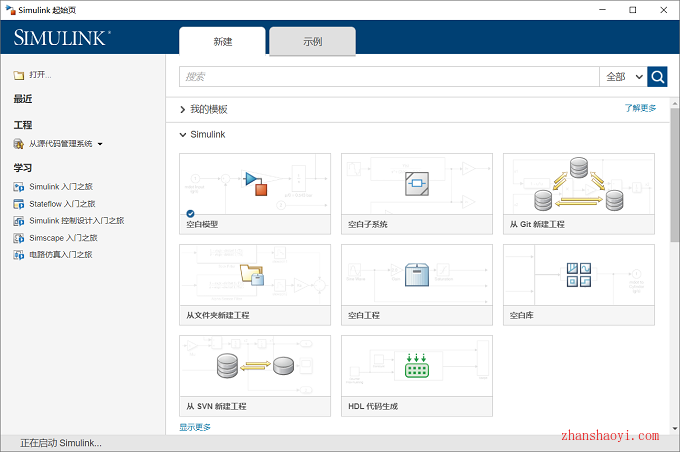
Task: Click the 学习 heading
Action: 23,168
